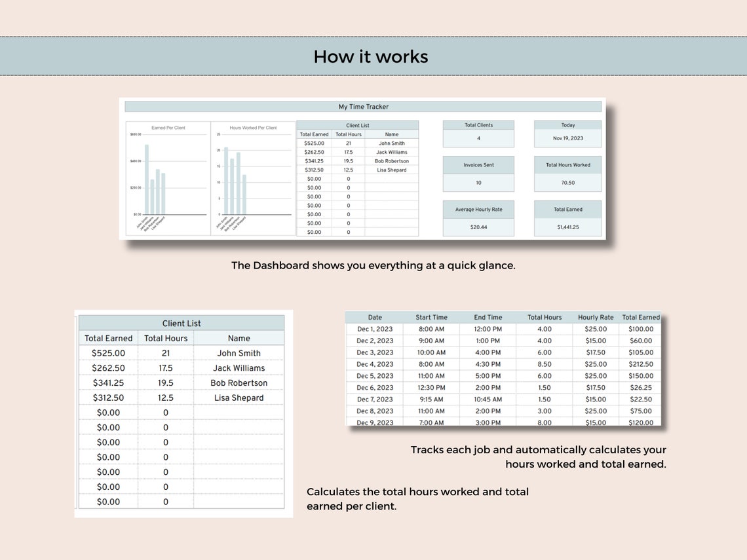Screen dimensions: 747x560
Task: Click Lisa Shepard's Total Hours cell
Action: pyautogui.click(x=166, y=398)
